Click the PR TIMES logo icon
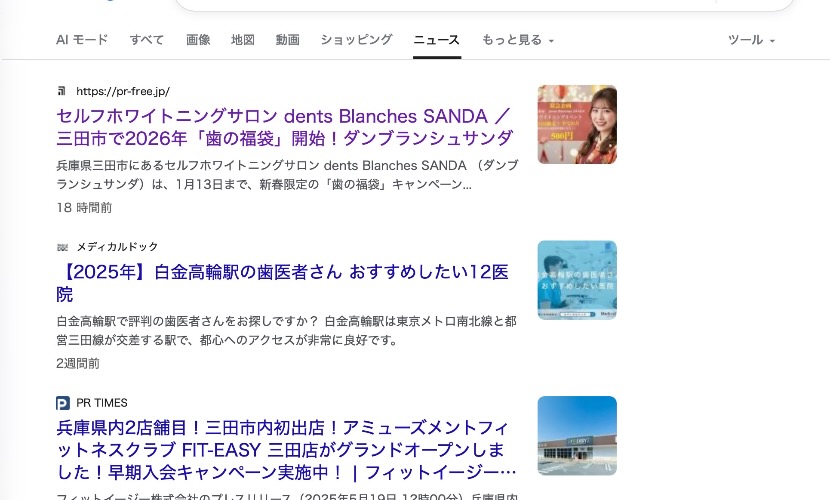Screen dimensions: 830x500 62,403
